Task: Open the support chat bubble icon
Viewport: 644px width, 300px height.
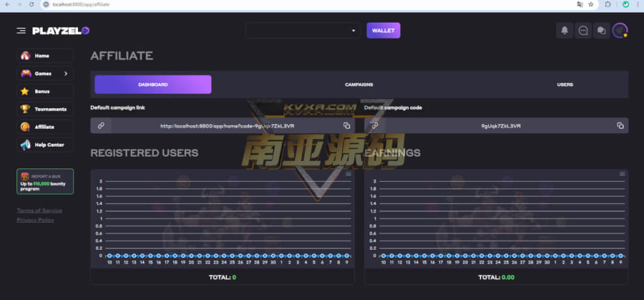Action: (583, 30)
